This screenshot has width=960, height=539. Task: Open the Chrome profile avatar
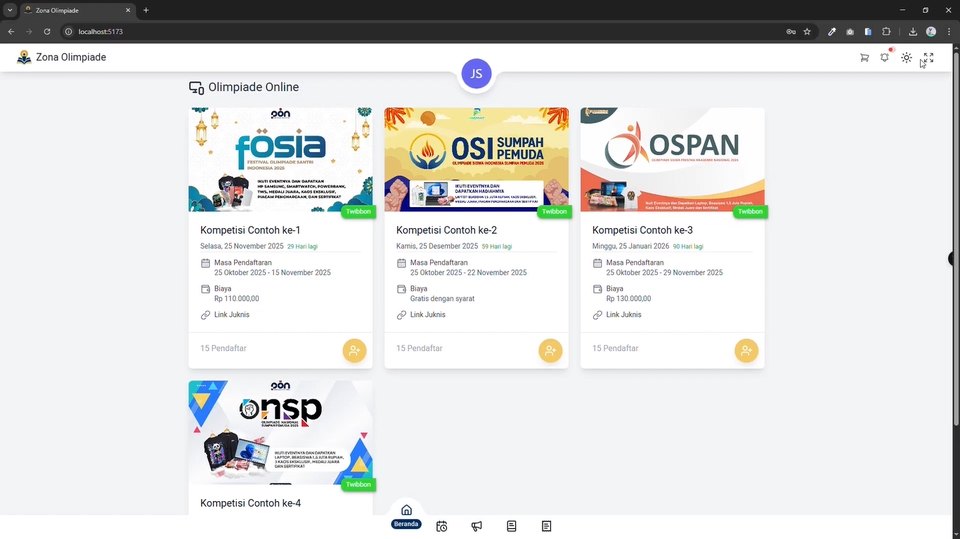(931, 31)
